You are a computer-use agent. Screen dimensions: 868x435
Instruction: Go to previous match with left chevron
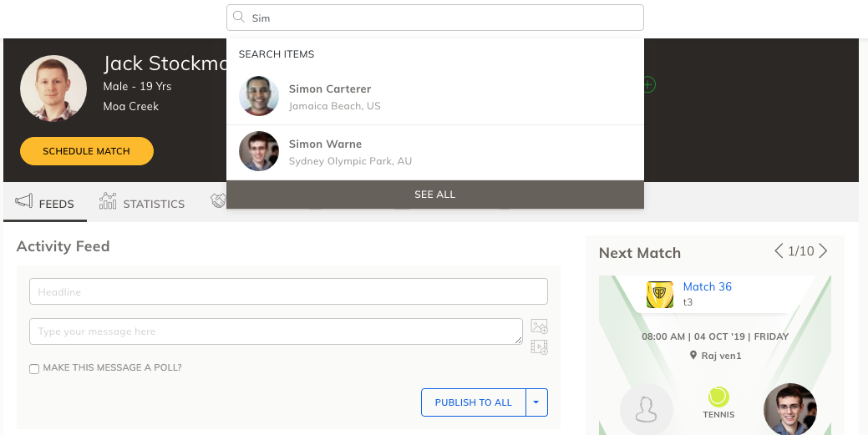pos(779,250)
